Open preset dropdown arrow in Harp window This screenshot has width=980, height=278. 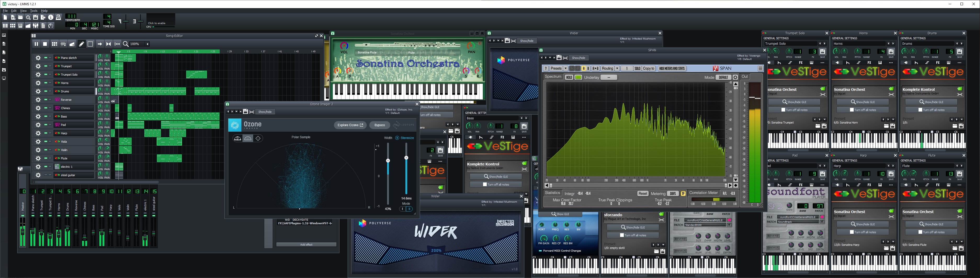(x=893, y=241)
